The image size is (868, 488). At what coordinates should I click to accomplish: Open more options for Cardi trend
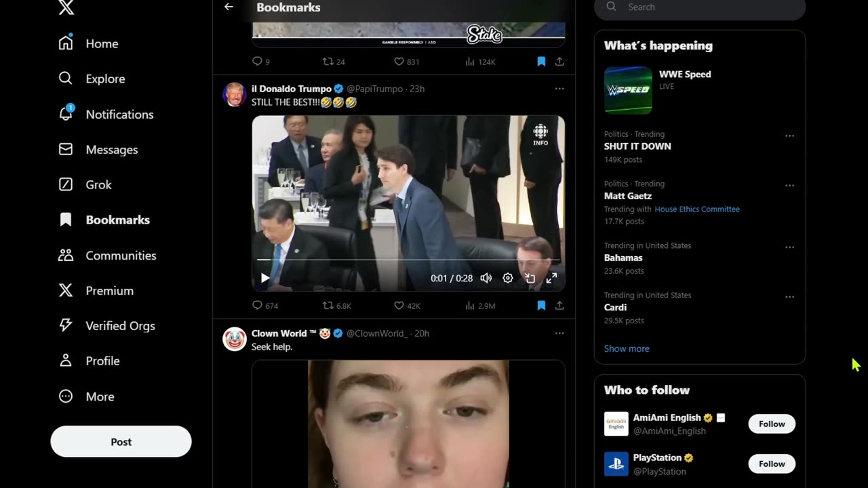(x=789, y=296)
